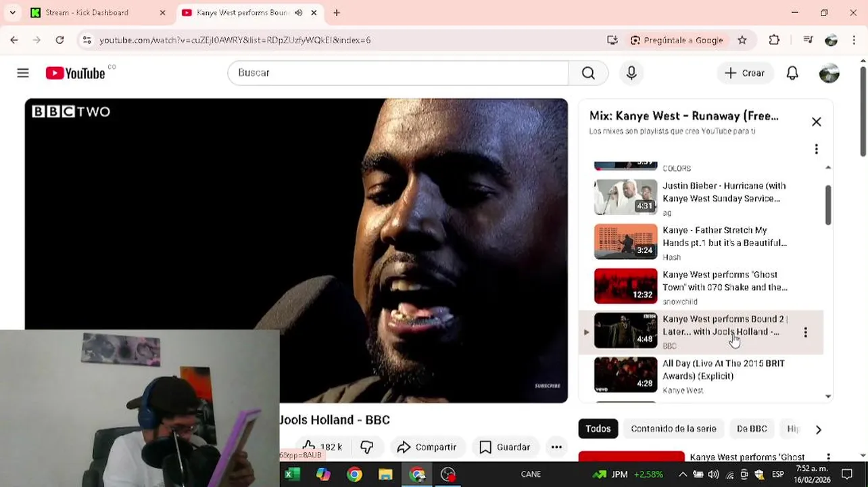Select the De BBC filter chip
The height and width of the screenshot is (487, 868).
[752, 429]
